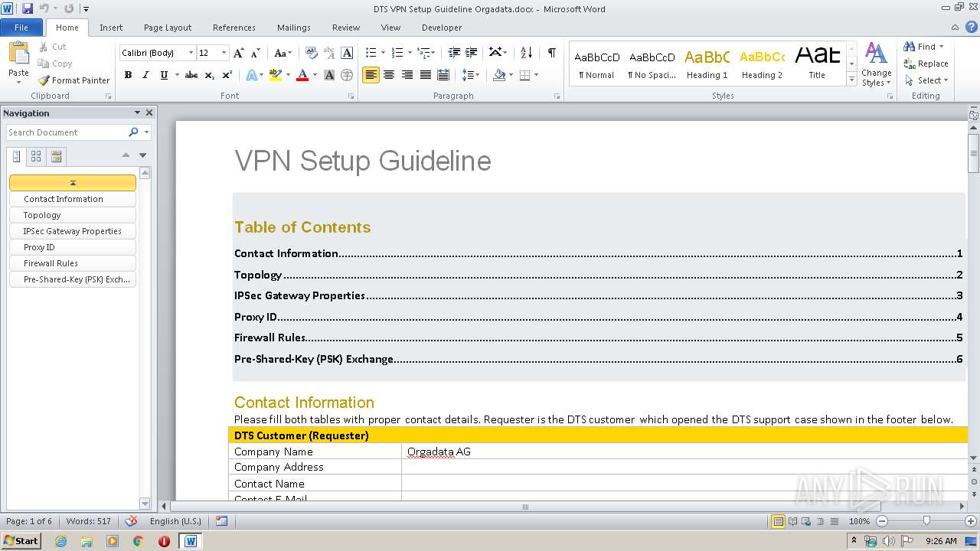The height and width of the screenshot is (551, 980).
Task: Apply the Heading 1 style
Action: (x=707, y=64)
